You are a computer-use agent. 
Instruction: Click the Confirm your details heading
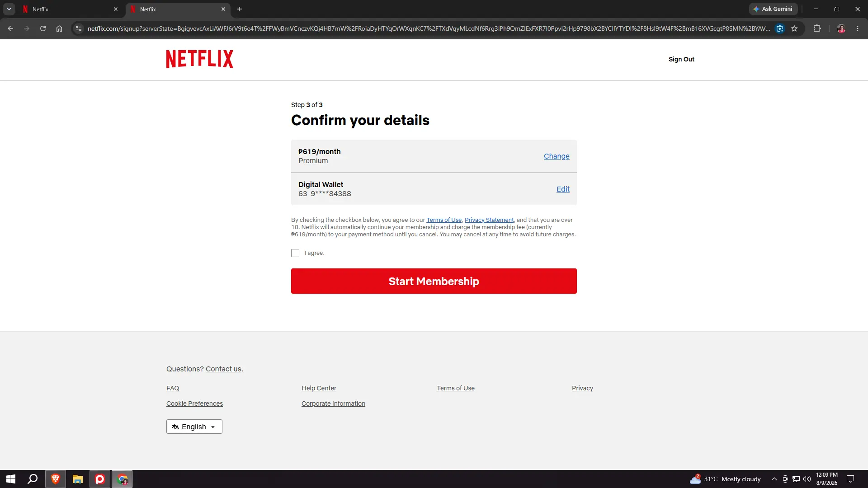click(360, 120)
